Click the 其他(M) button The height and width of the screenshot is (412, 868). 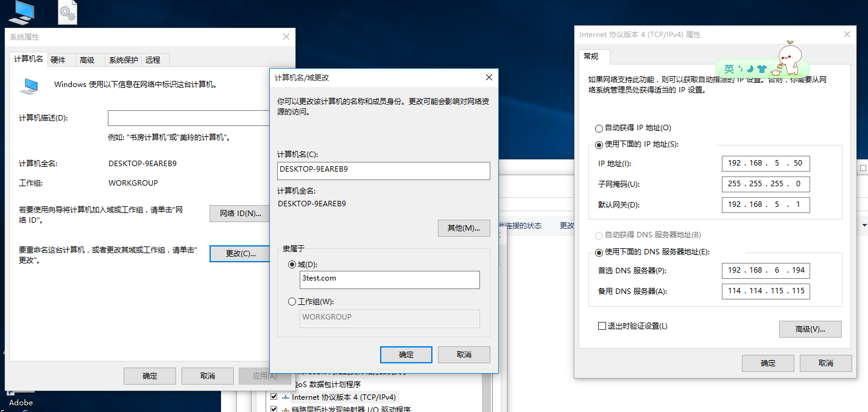pos(464,228)
